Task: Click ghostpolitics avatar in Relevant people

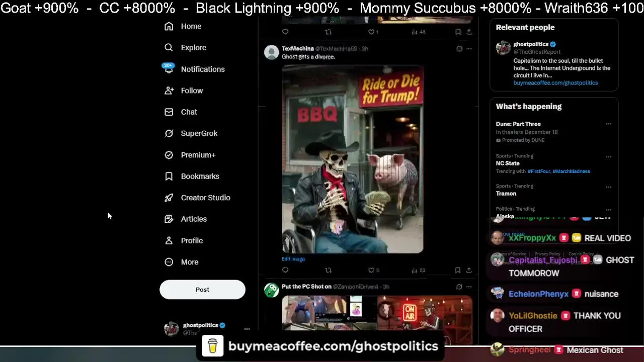Action: [503, 48]
